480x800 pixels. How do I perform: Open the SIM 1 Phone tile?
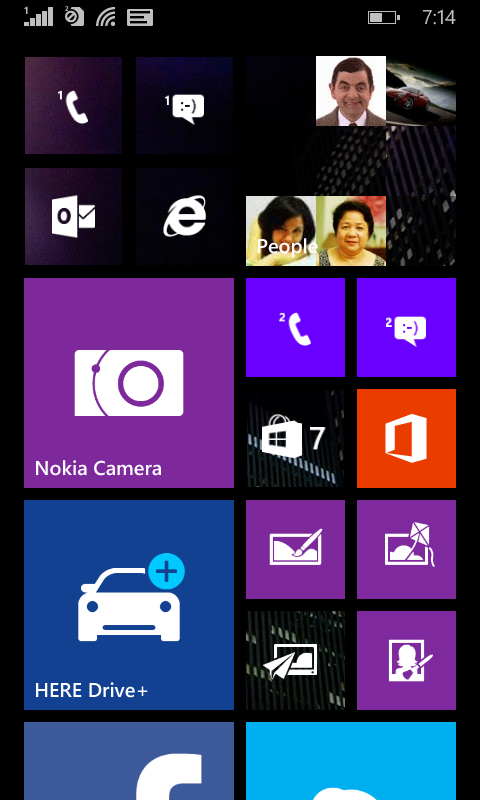click(x=73, y=105)
